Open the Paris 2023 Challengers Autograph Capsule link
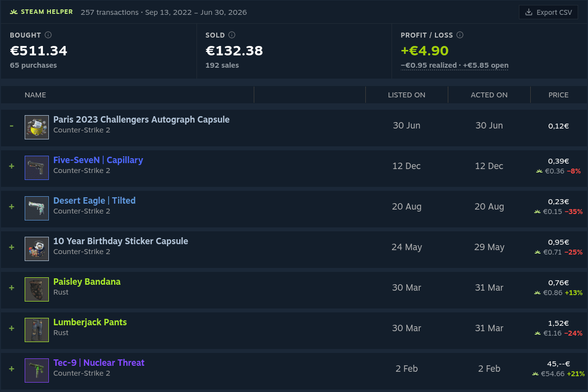The image size is (588, 392). [x=141, y=120]
